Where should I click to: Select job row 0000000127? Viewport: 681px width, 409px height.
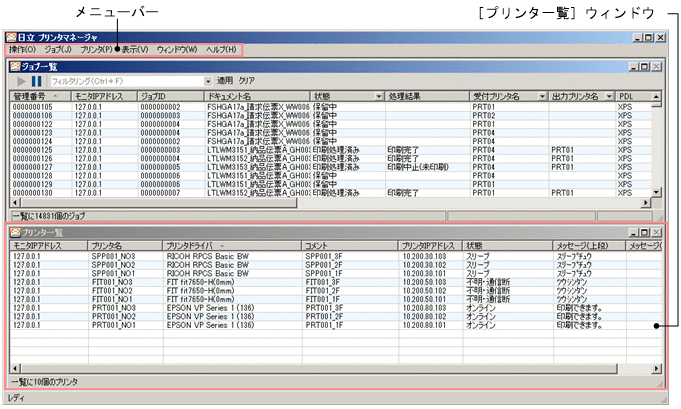tap(330, 167)
